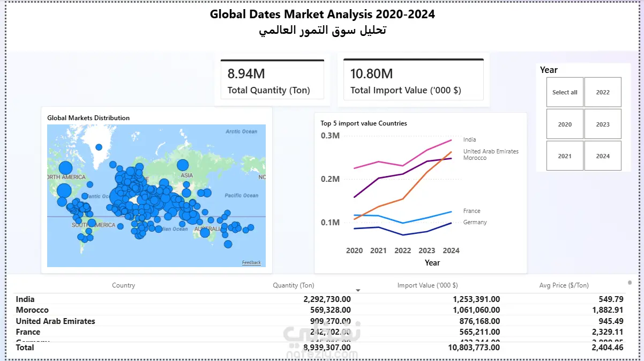Select the Total Import Value card
Image resolution: width=644 pixels, height=361 pixels.
(413, 80)
